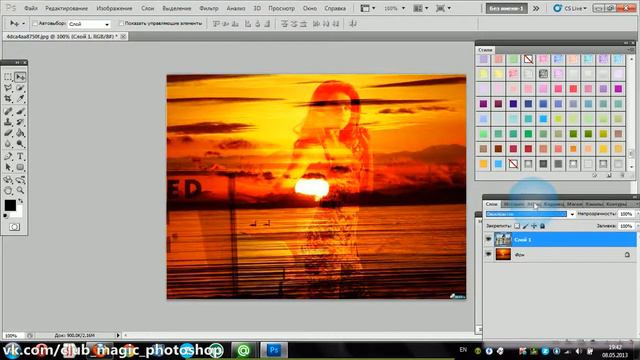The width and height of the screenshot is (640, 360).
Task: Toggle Quick Mask mode button
Action: (x=14, y=227)
